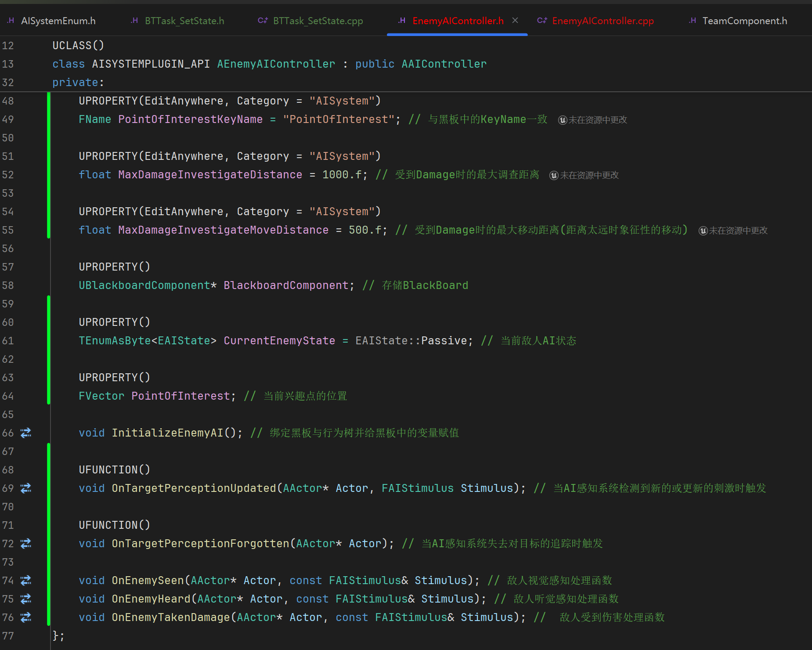Viewport: 812px width, 650px height.
Task: Click the asset hint after PointOfInterestKeyName comment
Action: 592,120
